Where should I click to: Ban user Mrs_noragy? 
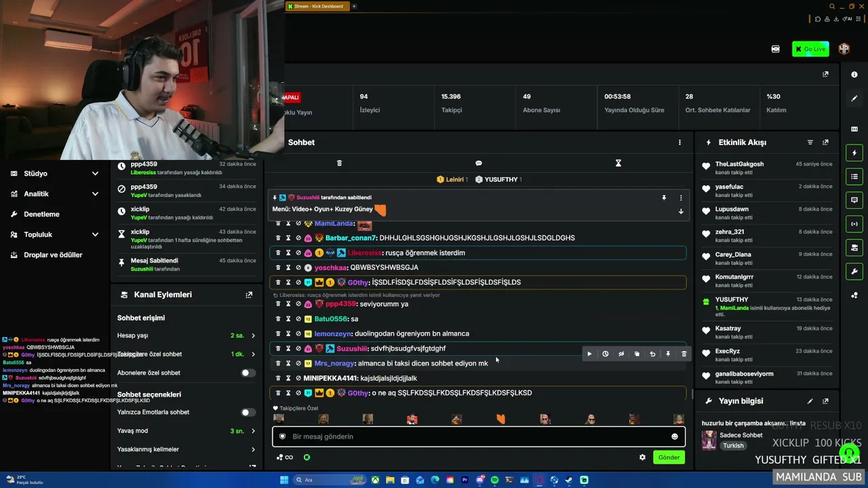298,363
